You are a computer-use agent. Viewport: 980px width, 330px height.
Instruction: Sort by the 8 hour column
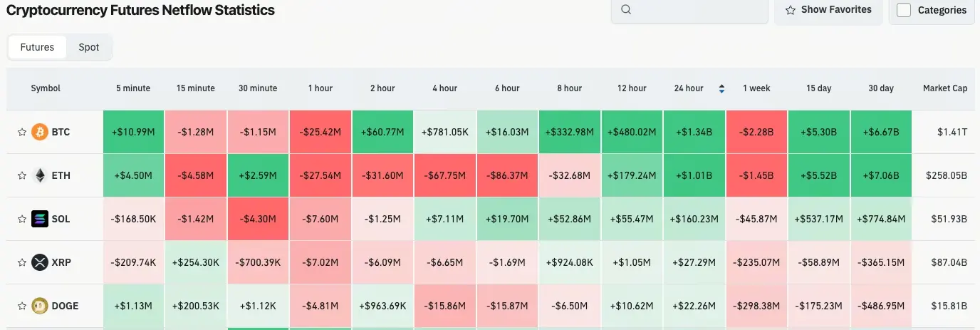point(570,88)
